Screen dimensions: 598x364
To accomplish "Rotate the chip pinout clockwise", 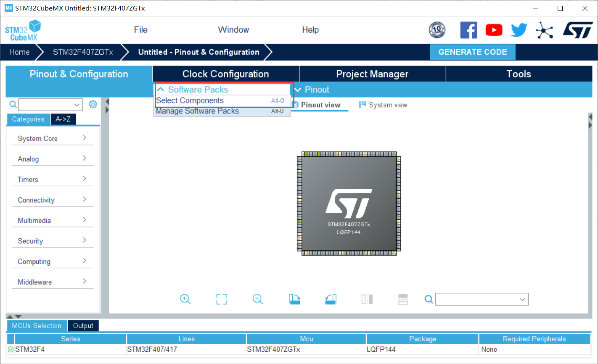I will (x=294, y=299).
